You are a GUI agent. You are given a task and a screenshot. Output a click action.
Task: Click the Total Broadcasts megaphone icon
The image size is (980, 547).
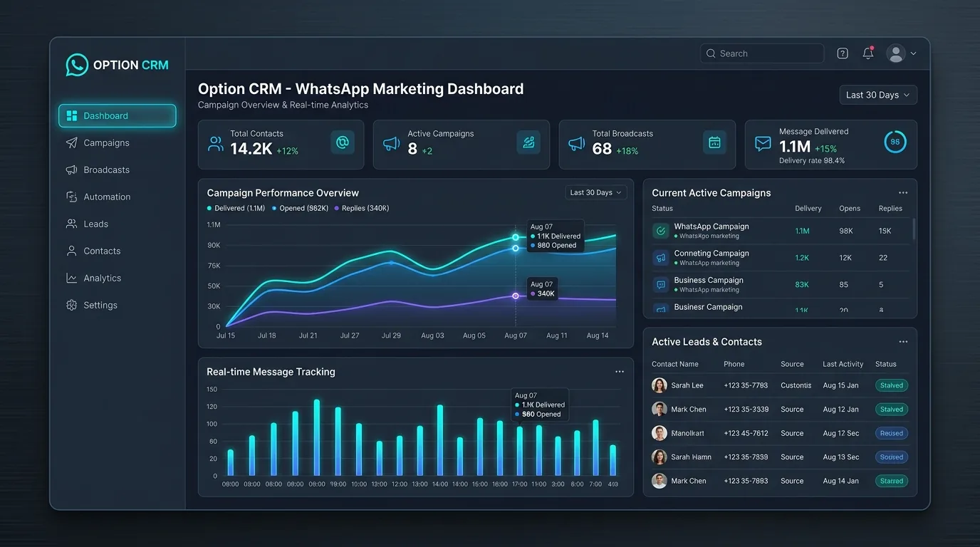tap(576, 144)
